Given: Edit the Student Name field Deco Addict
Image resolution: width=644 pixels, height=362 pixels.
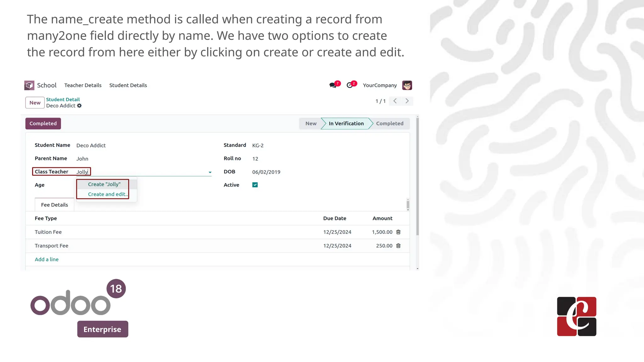Looking at the screenshot, I should [91, 145].
